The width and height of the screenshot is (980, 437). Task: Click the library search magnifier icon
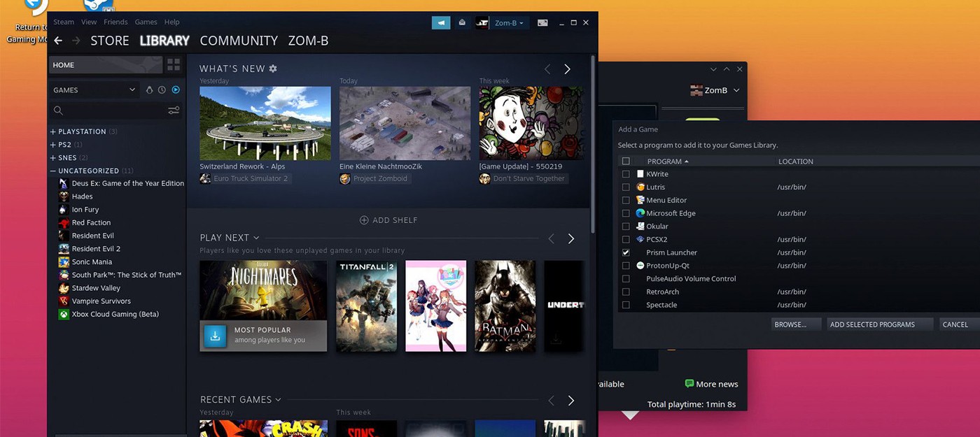pos(58,110)
